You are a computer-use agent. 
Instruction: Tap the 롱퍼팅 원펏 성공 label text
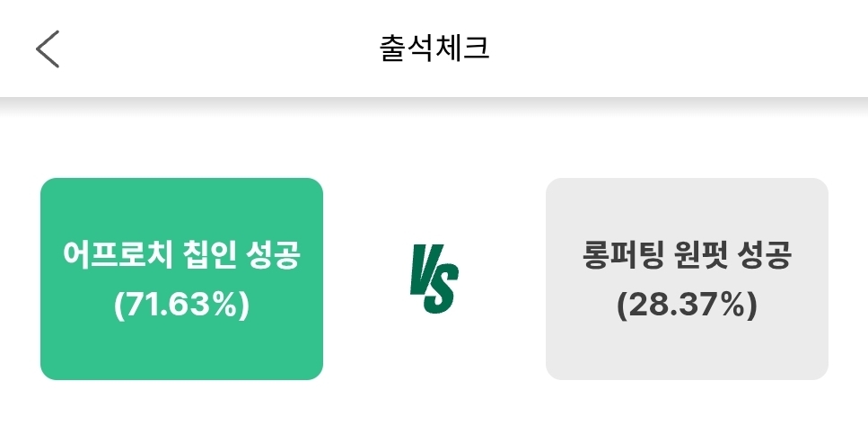(687, 256)
